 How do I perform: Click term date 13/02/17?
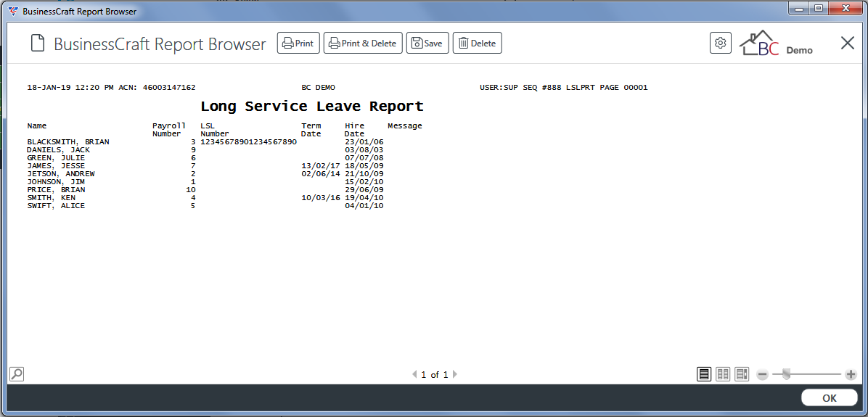(x=321, y=166)
